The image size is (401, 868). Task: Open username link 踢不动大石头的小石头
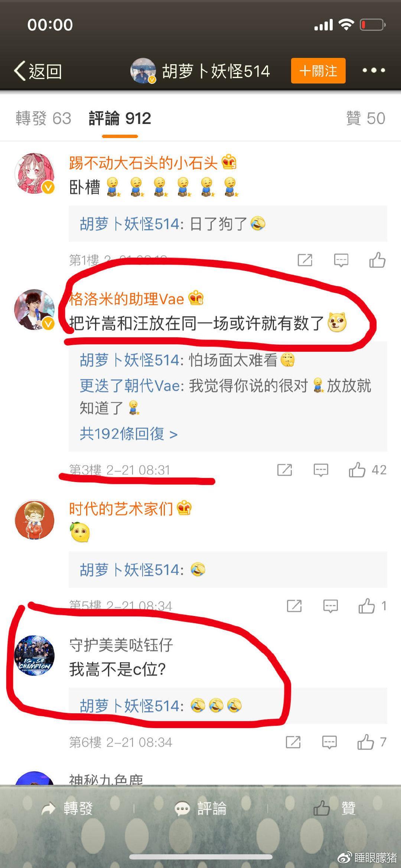click(x=143, y=163)
